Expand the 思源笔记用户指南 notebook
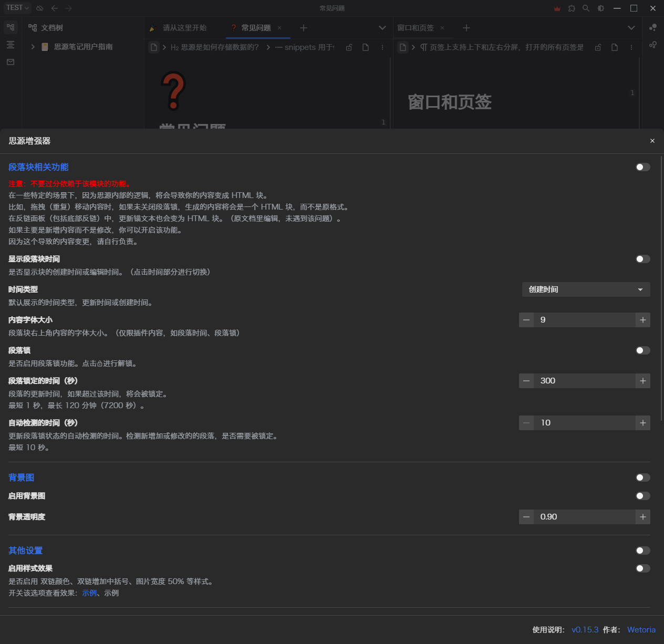 click(x=33, y=47)
